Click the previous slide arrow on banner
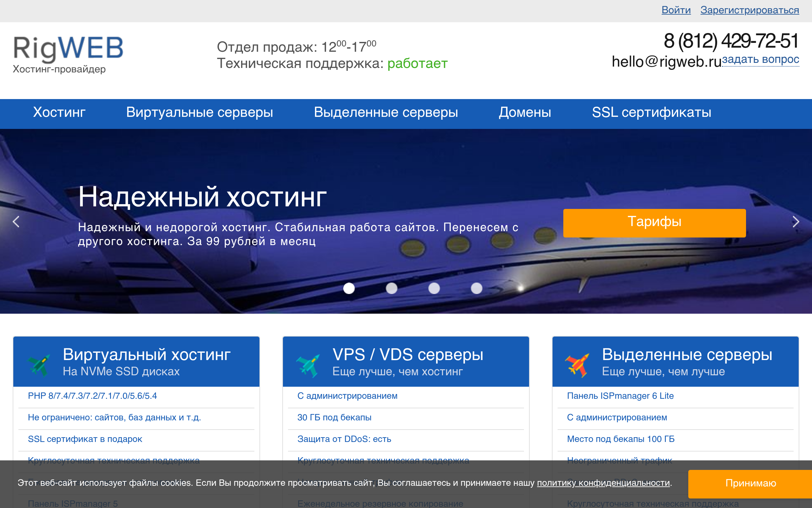Screen dimensions: 812x508 16,221
